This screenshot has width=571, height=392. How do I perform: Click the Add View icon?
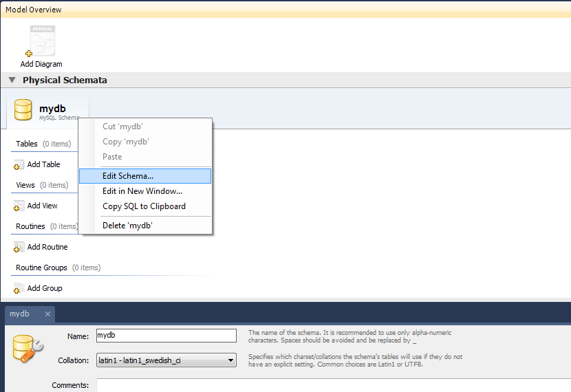[x=19, y=206]
